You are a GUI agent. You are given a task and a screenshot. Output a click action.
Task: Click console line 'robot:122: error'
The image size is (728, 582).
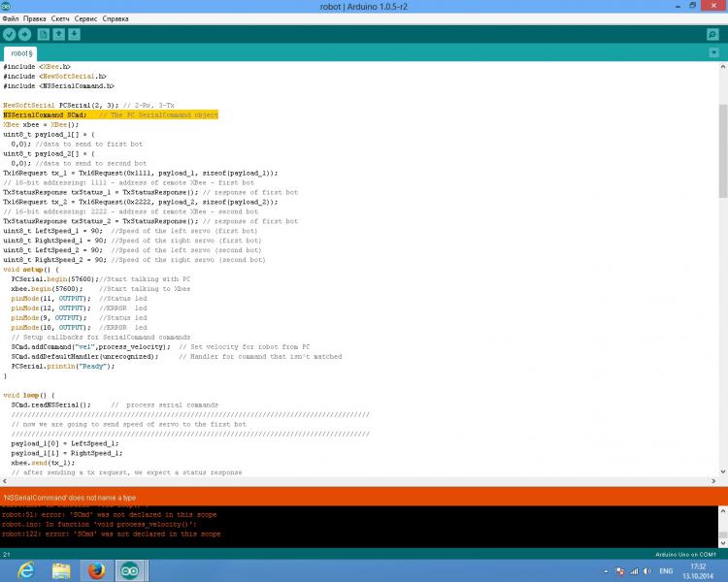click(x=111, y=533)
